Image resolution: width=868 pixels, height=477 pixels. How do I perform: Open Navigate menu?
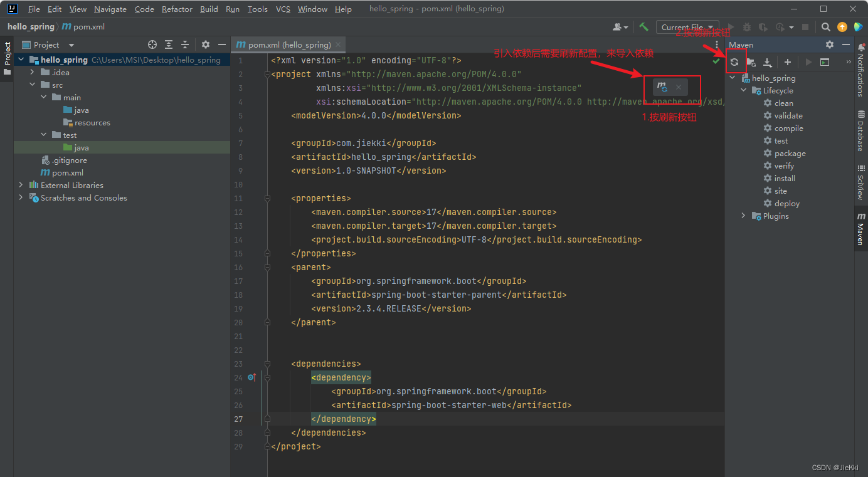[x=110, y=9]
